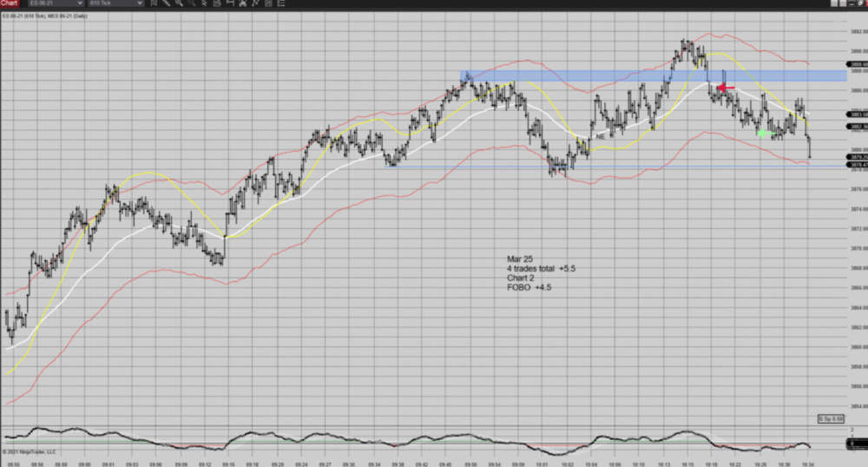
Task: Click the red sell arrow marker
Action: (x=726, y=88)
